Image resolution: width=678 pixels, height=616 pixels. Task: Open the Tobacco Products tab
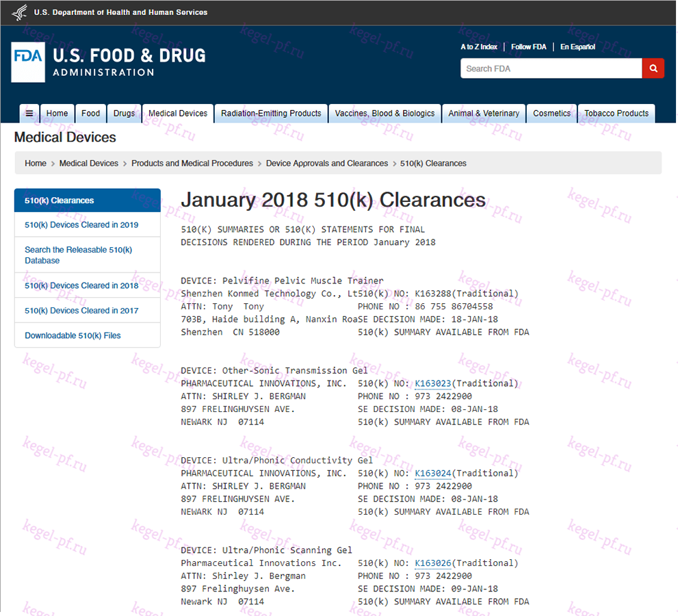[616, 114]
